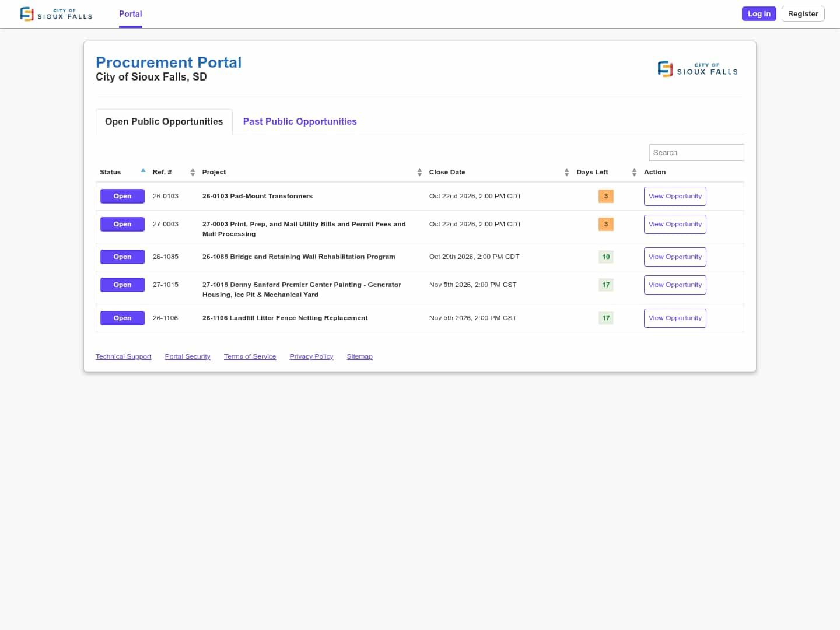
Task: Open the Sitemap link
Action: point(359,356)
